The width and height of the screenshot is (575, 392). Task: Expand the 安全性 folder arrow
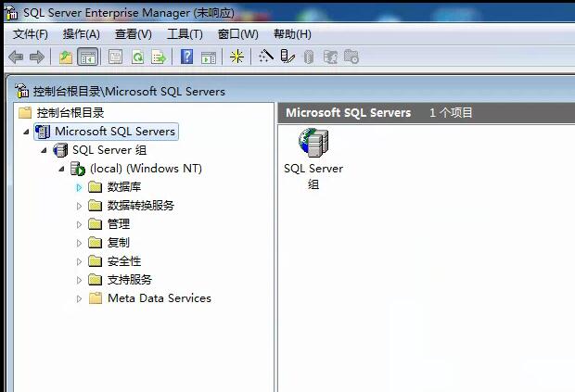pos(79,261)
